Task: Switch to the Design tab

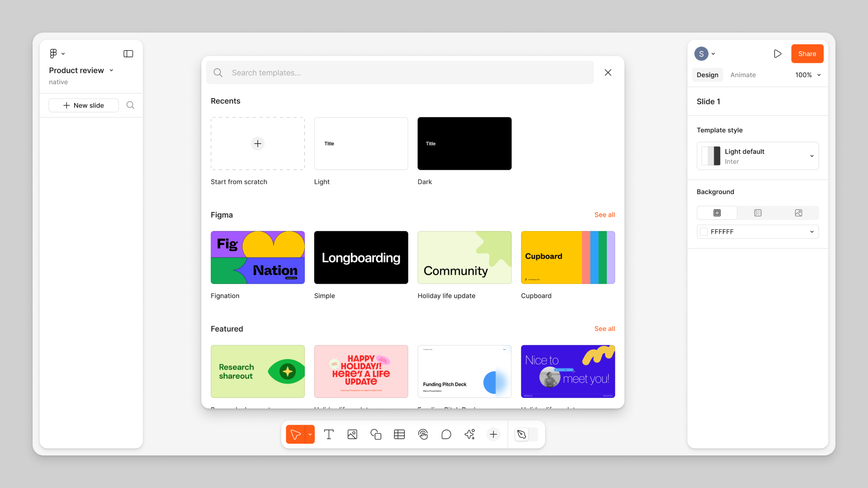Action: point(708,75)
